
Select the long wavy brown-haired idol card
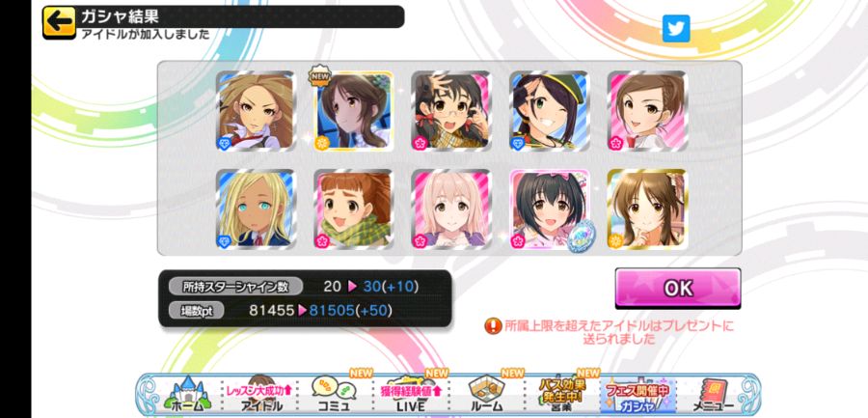pos(256,111)
